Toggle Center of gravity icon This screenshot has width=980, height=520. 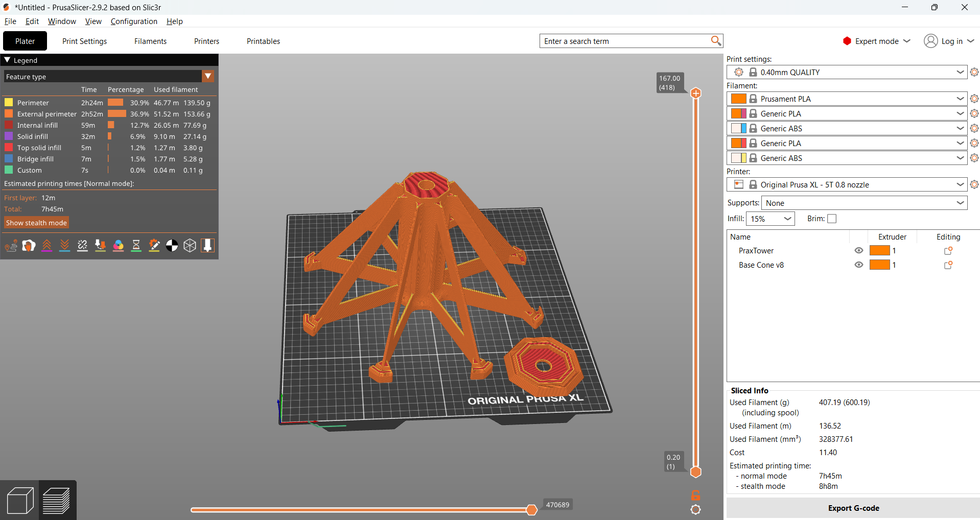click(x=172, y=246)
